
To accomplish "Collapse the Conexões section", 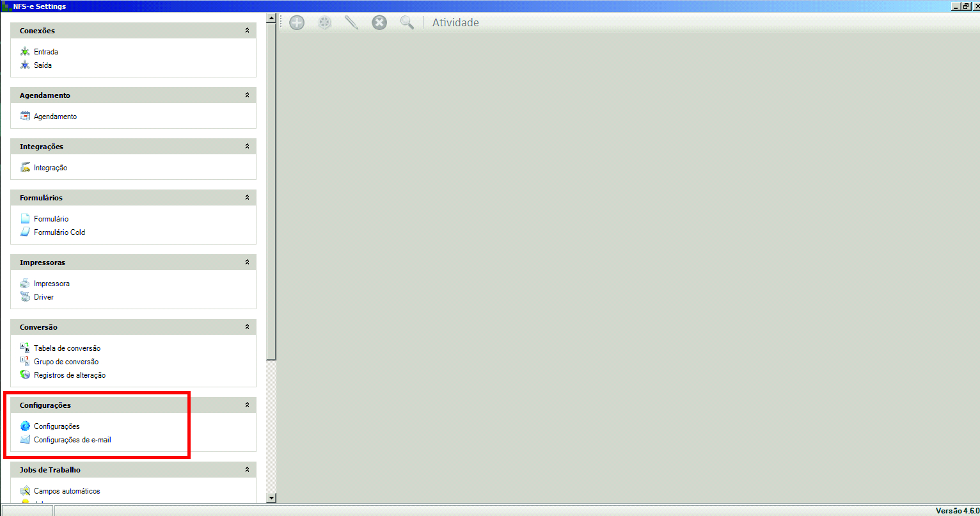I will 247,31.
